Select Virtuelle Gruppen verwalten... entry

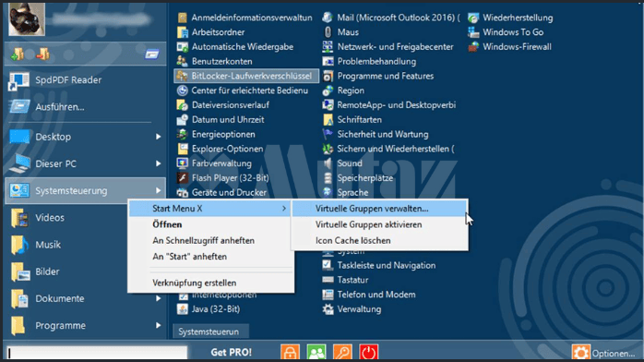point(379,209)
